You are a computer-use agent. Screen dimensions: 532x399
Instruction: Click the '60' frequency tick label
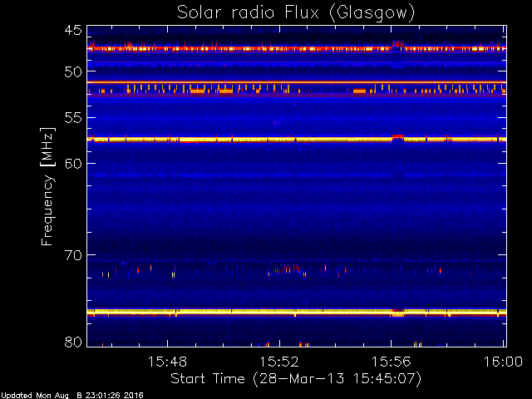pyautogui.click(x=73, y=164)
